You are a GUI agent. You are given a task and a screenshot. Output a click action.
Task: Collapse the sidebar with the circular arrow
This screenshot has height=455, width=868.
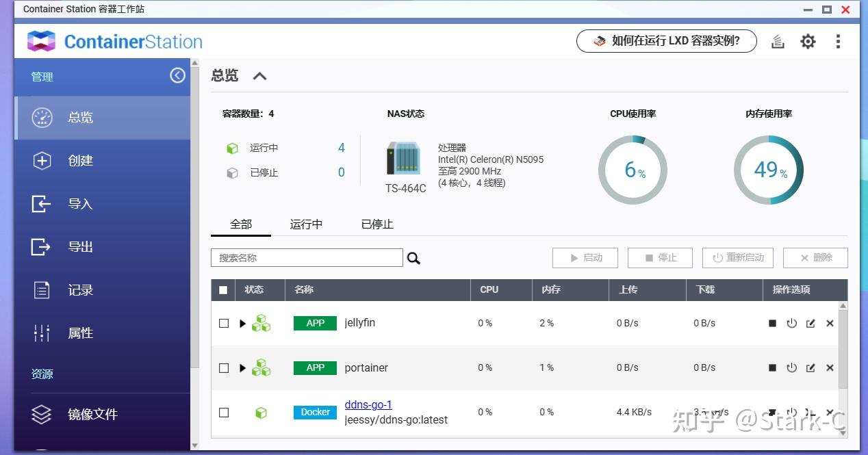[x=177, y=76]
